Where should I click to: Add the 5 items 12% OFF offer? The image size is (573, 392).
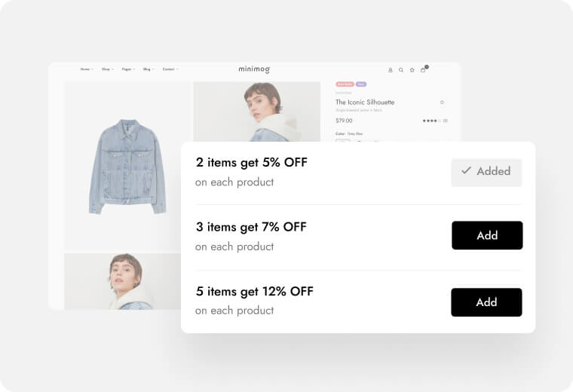pyautogui.click(x=486, y=302)
